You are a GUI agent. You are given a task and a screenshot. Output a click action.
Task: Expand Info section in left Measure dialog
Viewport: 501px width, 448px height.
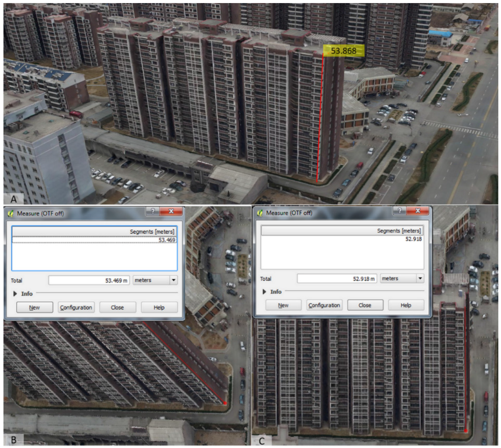tap(15, 293)
